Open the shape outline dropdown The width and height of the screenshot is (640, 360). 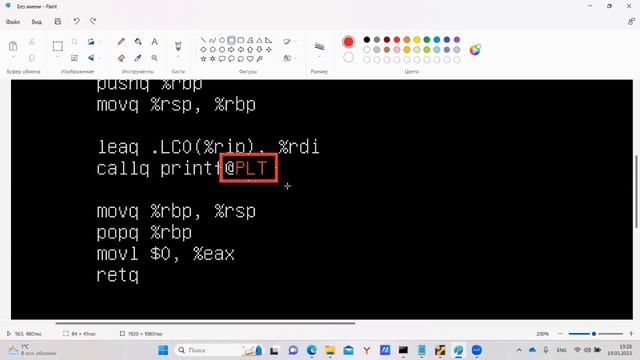289,42
